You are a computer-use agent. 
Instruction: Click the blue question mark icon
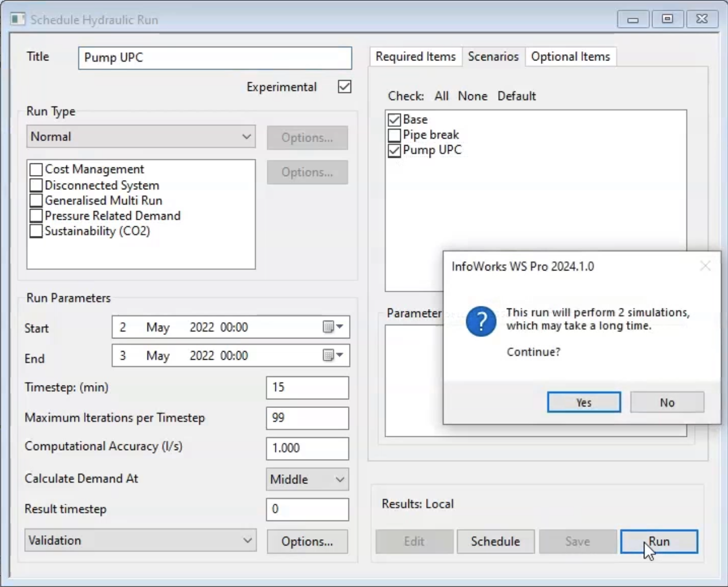coord(480,321)
